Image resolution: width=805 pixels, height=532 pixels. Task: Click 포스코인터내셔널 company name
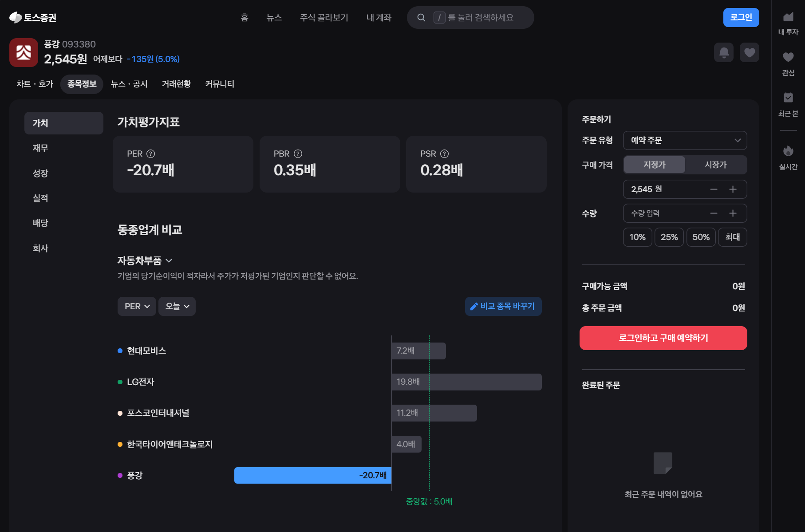(158, 413)
